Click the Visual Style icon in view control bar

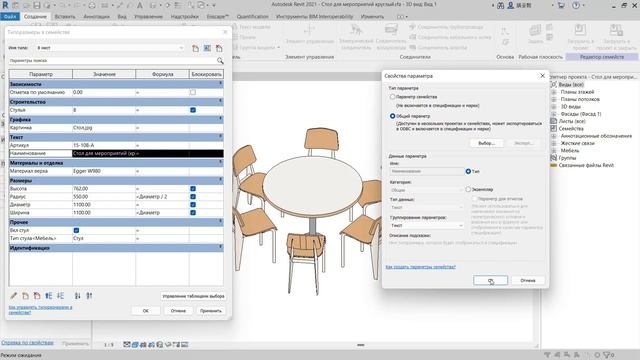(135, 344)
